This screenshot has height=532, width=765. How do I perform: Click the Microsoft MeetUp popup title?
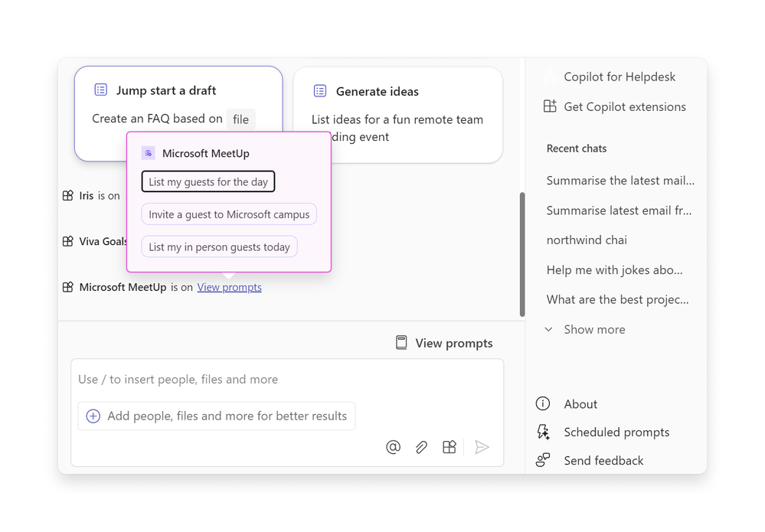click(206, 153)
